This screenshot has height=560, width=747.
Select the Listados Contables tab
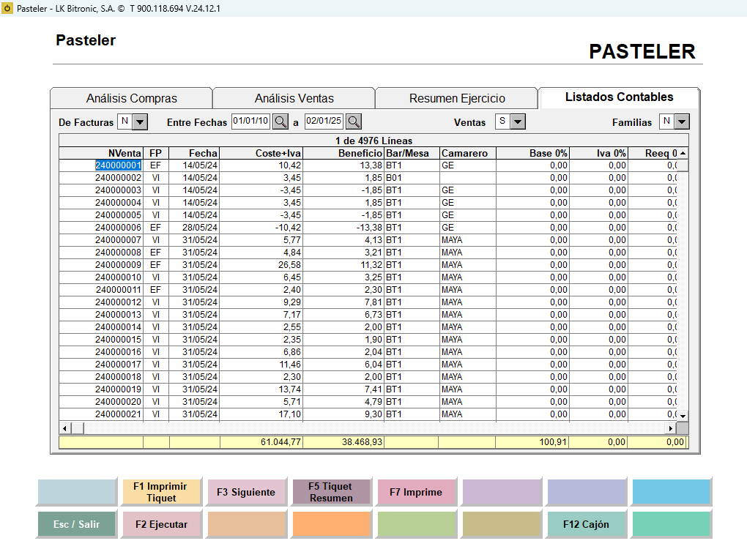pos(619,97)
